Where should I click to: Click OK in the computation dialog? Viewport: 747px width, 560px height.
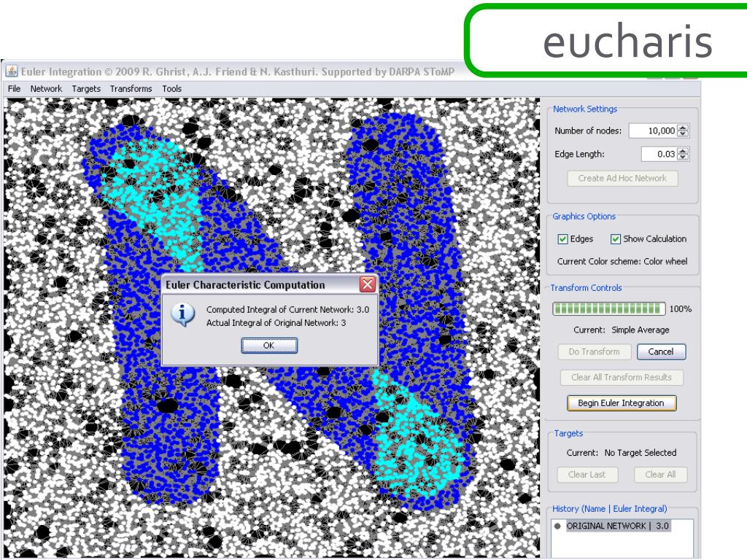coord(269,345)
